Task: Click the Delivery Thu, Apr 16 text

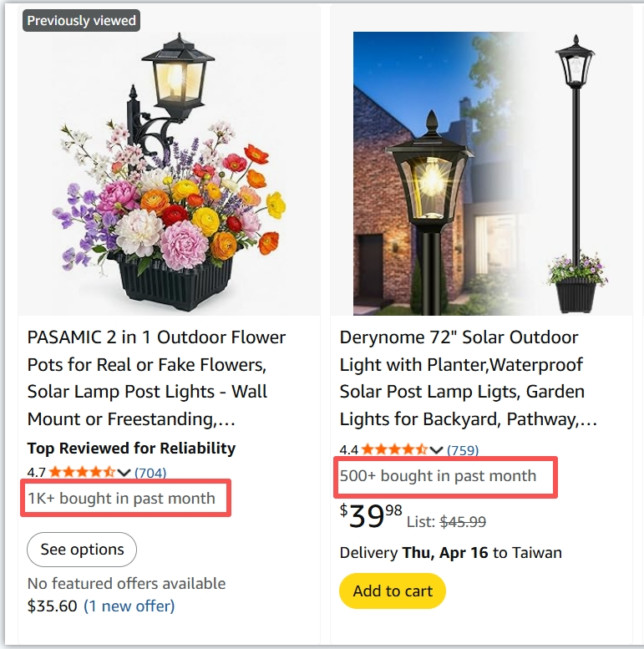Action: pos(451,553)
